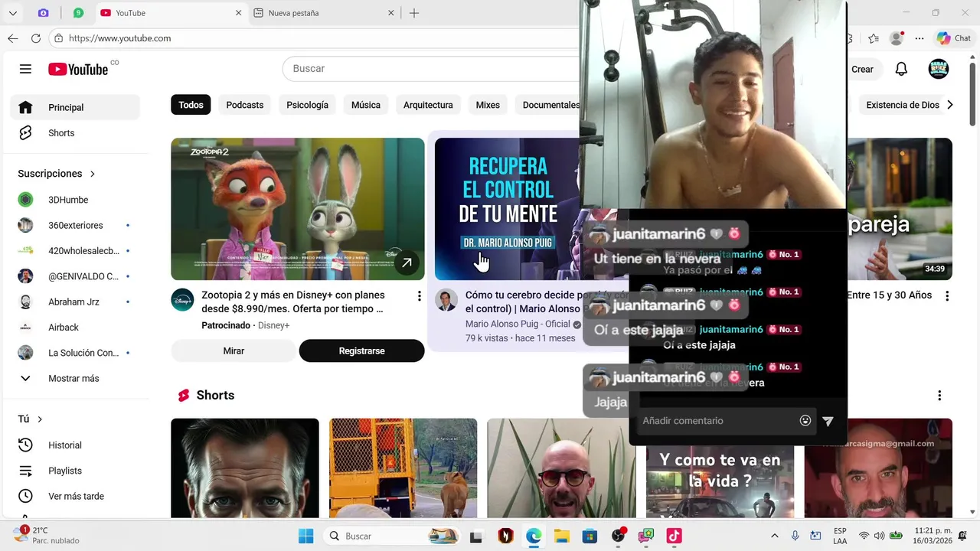Go to Principal in the sidebar
Screen dimensions: 980x551
coord(75,107)
